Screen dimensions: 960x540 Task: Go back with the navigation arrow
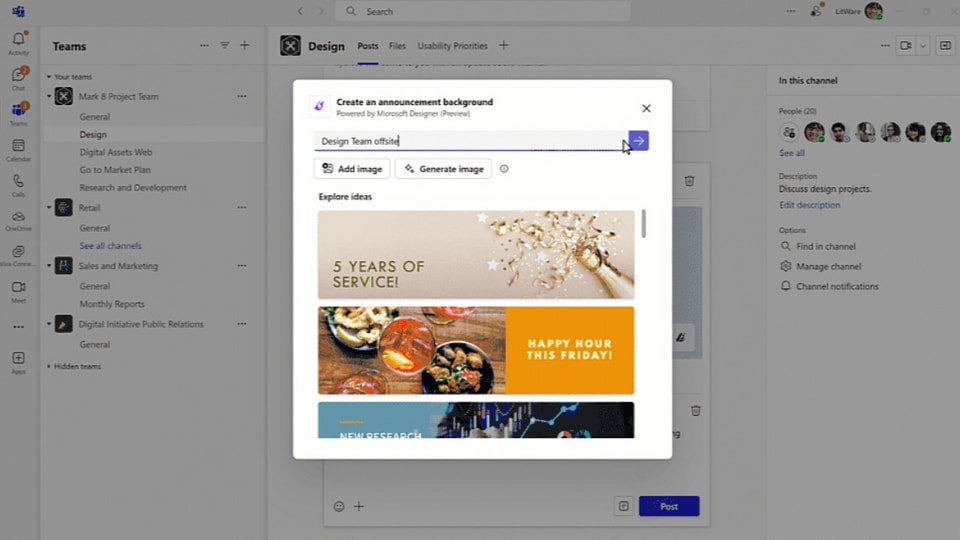300,11
